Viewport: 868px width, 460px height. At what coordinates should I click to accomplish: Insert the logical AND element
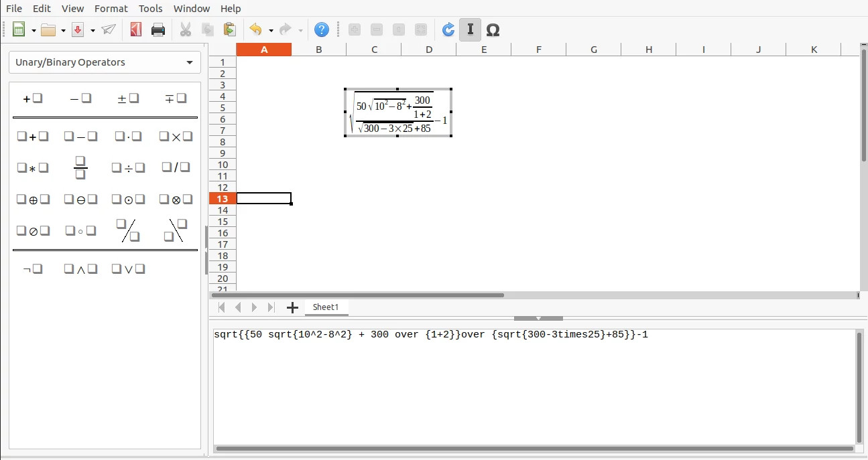pos(80,269)
